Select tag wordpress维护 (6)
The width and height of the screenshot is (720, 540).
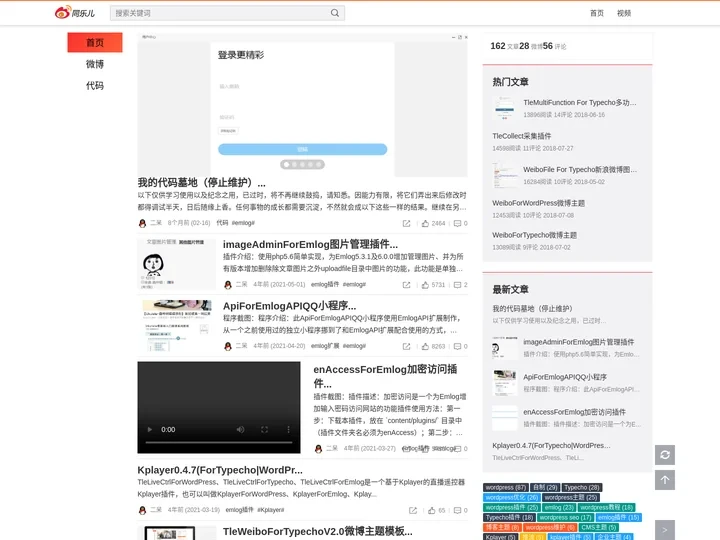point(550,528)
